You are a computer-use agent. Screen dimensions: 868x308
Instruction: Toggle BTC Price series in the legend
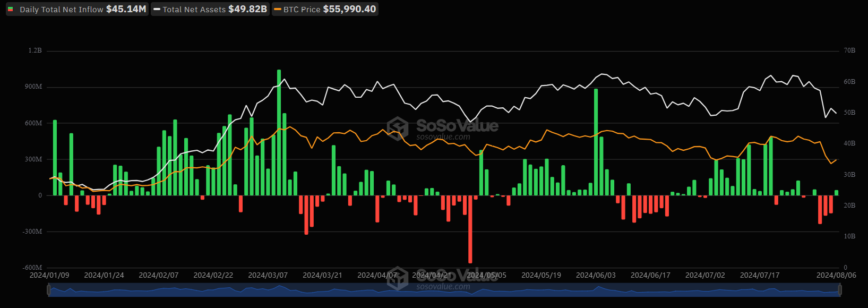(325, 9)
